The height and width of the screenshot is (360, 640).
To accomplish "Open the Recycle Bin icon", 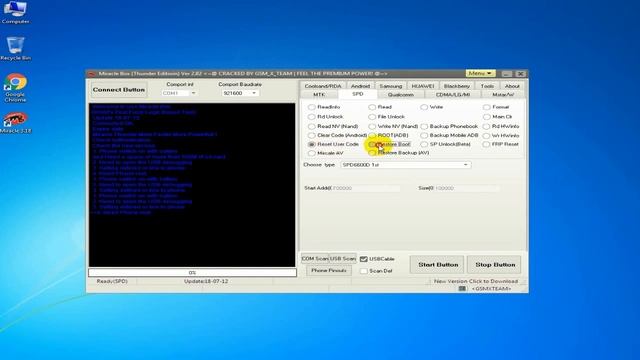I will (15, 49).
